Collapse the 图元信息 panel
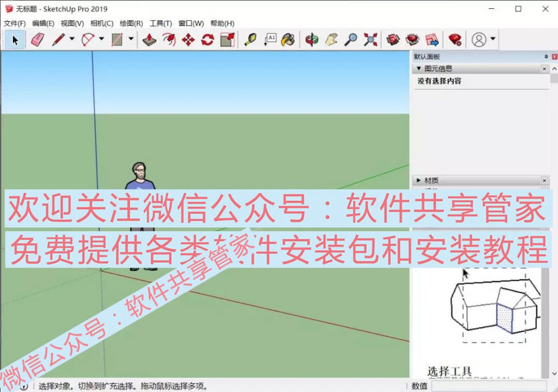558x392 pixels. click(419, 68)
